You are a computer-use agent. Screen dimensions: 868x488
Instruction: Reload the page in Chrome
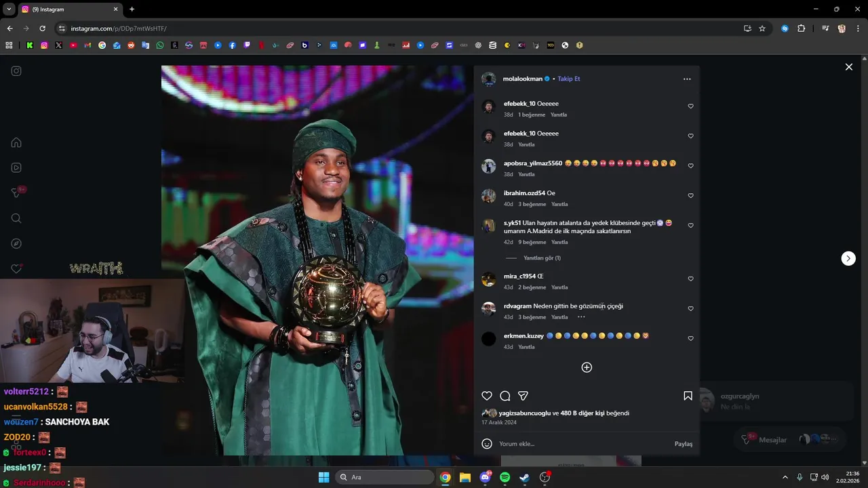click(42, 28)
